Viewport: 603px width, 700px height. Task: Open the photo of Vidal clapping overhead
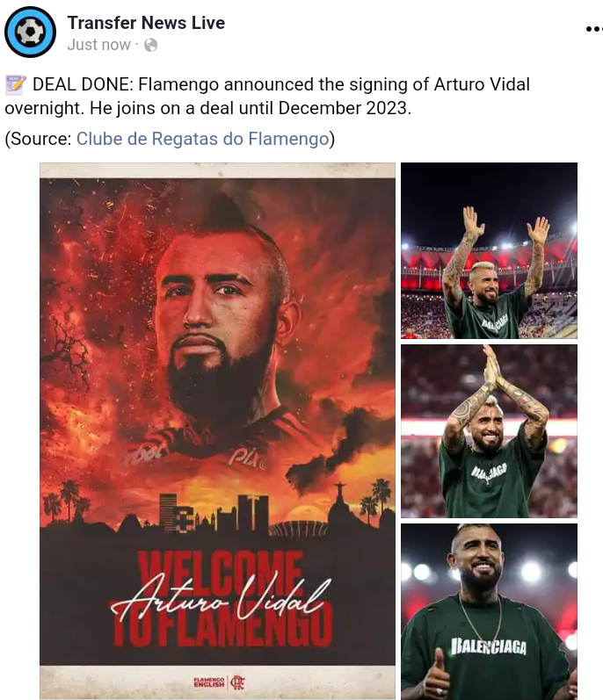coord(489,431)
